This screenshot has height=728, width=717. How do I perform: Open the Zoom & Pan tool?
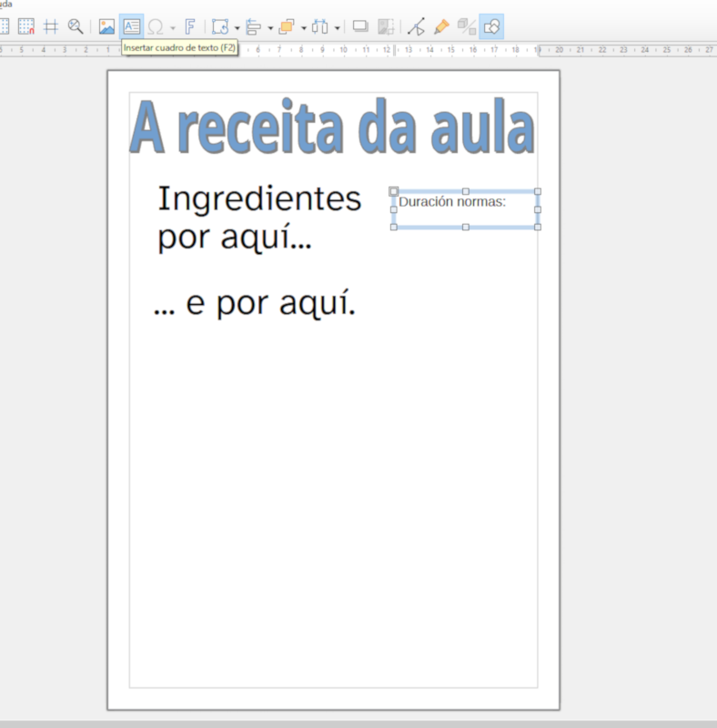[76, 26]
